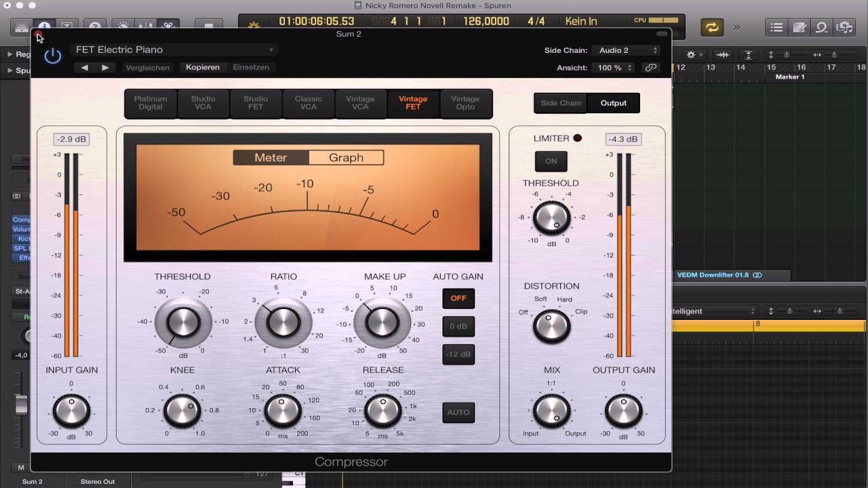Select the Studio VCA compressor model
Image resolution: width=868 pixels, height=488 pixels.
point(203,103)
